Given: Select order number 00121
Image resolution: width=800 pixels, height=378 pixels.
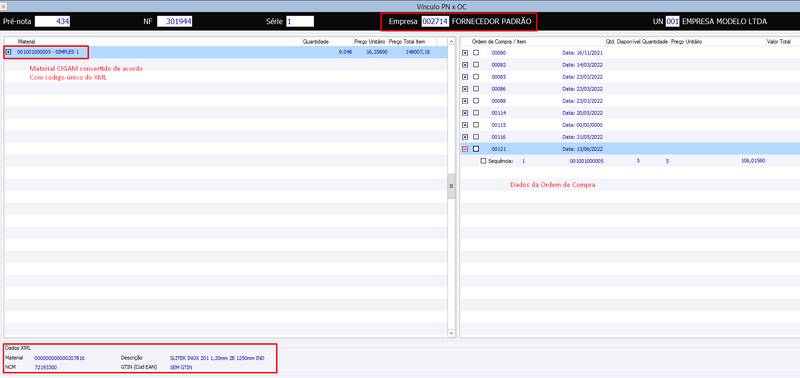Looking at the screenshot, I should pos(498,149).
